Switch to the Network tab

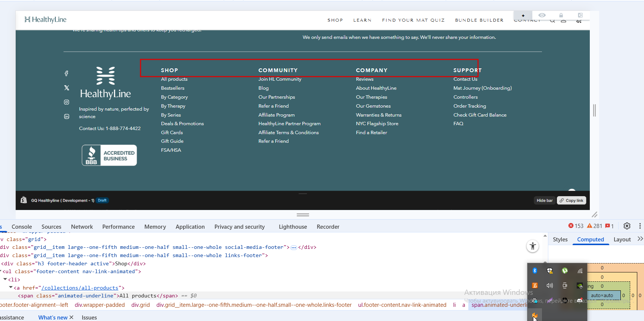click(82, 227)
